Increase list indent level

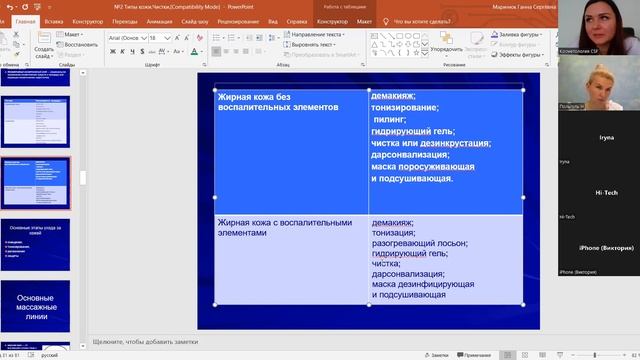259,38
